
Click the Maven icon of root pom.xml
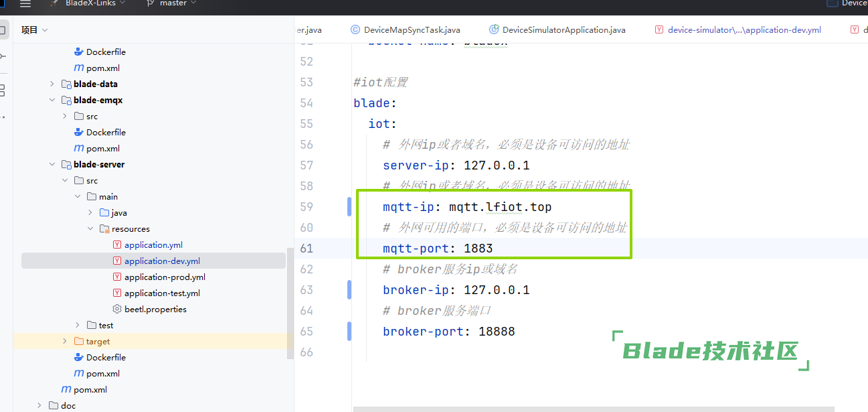[x=66, y=390]
